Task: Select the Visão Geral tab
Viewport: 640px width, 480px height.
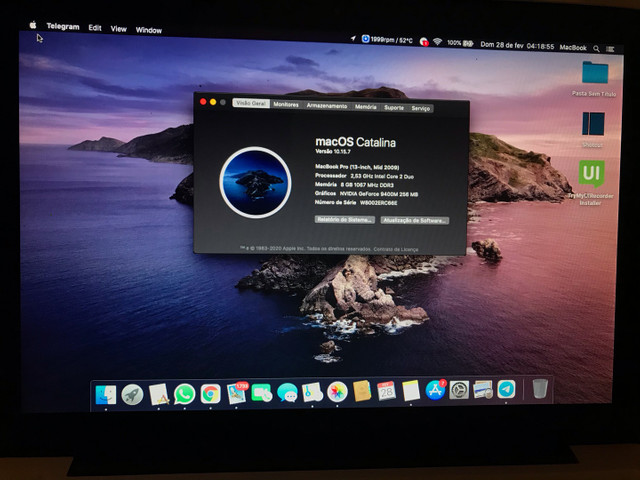Action: pyautogui.click(x=251, y=103)
